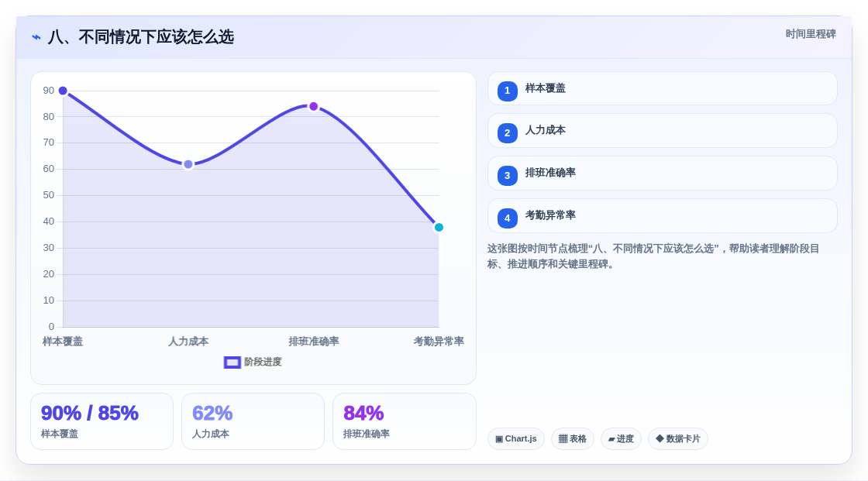
Task: Select the 样本覆盖 milestone row text
Action: coord(546,88)
